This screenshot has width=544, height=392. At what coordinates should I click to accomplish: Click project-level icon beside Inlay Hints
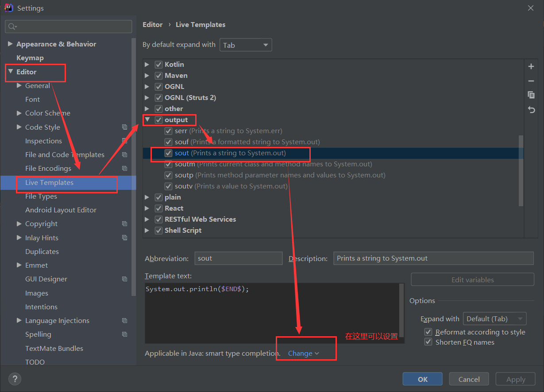(124, 238)
